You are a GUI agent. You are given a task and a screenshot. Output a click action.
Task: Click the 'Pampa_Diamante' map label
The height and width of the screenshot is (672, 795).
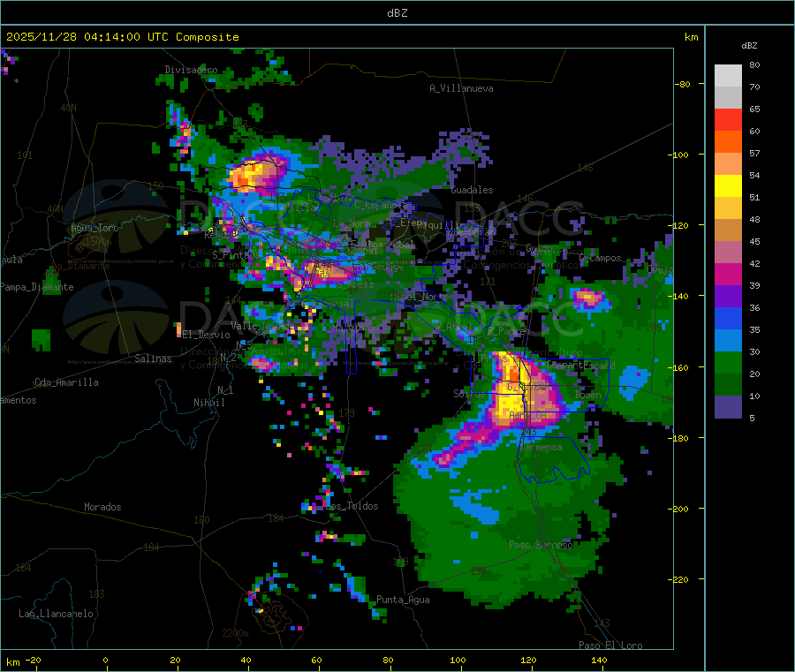[37, 287]
